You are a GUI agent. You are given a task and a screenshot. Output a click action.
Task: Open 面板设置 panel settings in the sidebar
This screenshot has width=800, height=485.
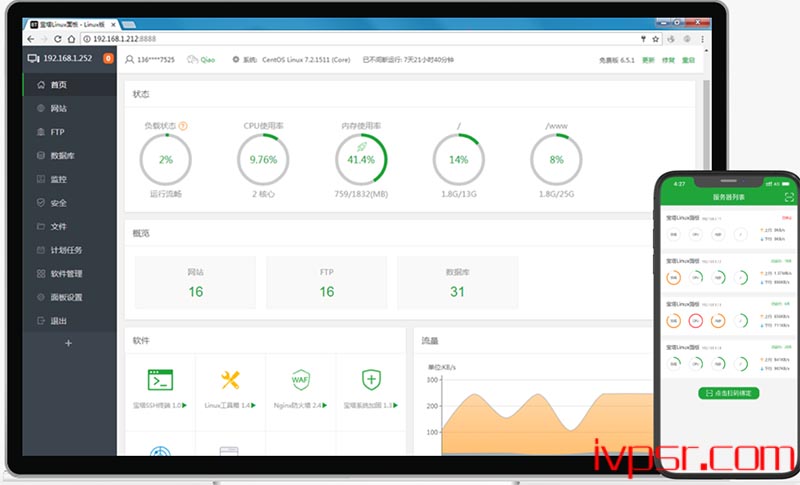coord(70,297)
